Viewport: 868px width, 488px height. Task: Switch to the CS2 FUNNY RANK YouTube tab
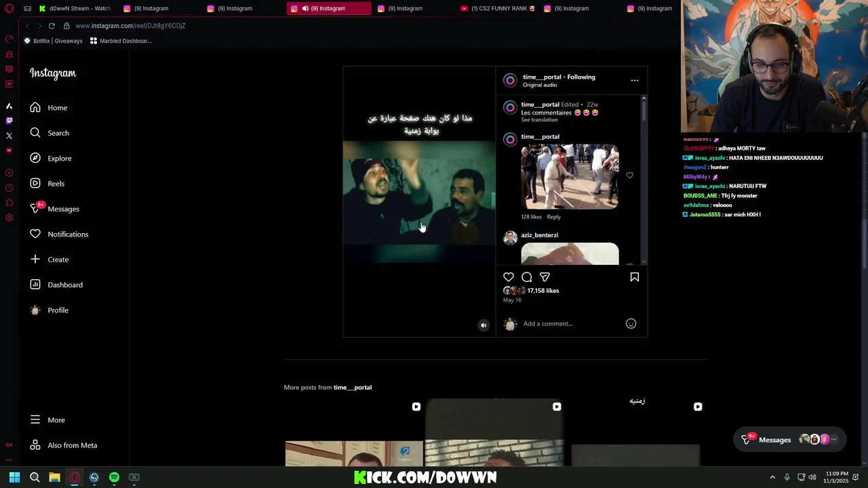coord(498,8)
